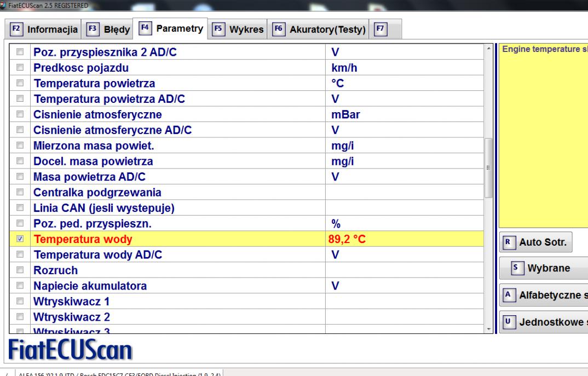Click the F3 key icon

tap(93, 29)
